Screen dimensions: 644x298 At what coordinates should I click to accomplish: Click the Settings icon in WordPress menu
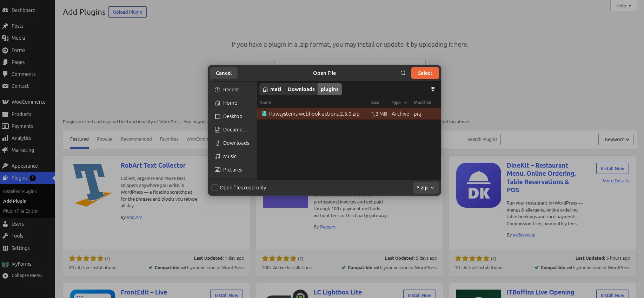coord(5,248)
